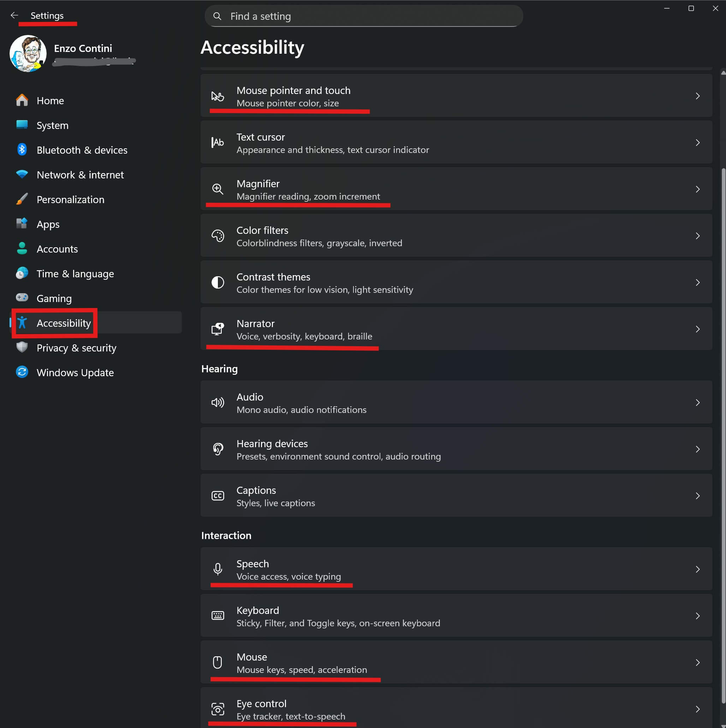726x728 pixels.
Task: Click the back arrow beside Settings
Action: pos(14,16)
